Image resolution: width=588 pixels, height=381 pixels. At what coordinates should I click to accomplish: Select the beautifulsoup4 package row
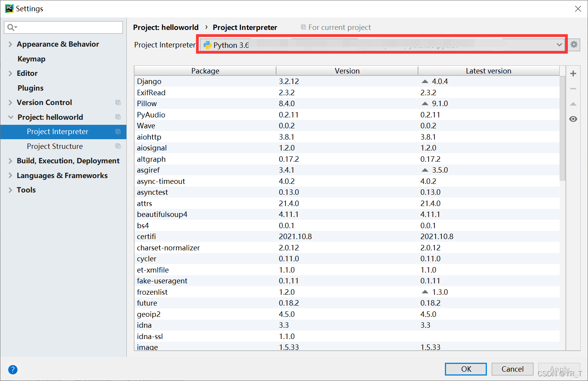click(347, 214)
